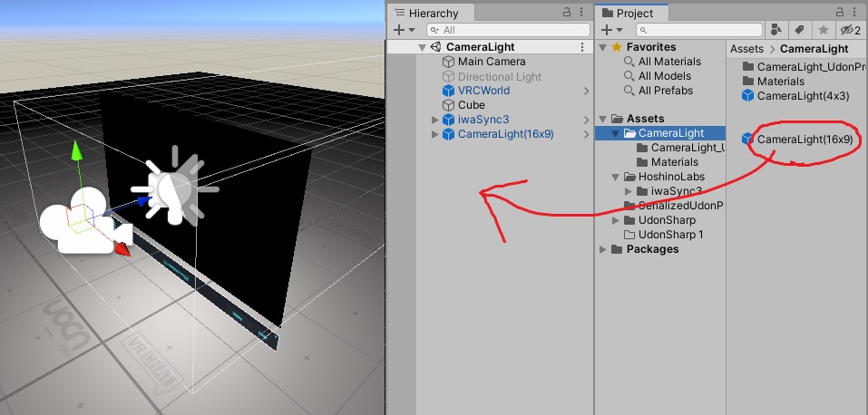The width and height of the screenshot is (868, 415).
Task: Open CameraLight(16x9) prefab with its right chevron
Action: click(586, 134)
